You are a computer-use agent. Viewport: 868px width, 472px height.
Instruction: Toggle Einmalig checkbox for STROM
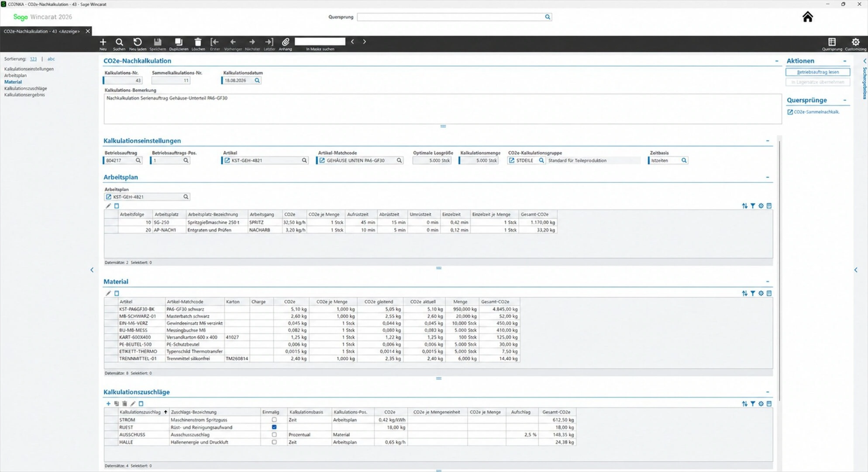point(274,420)
